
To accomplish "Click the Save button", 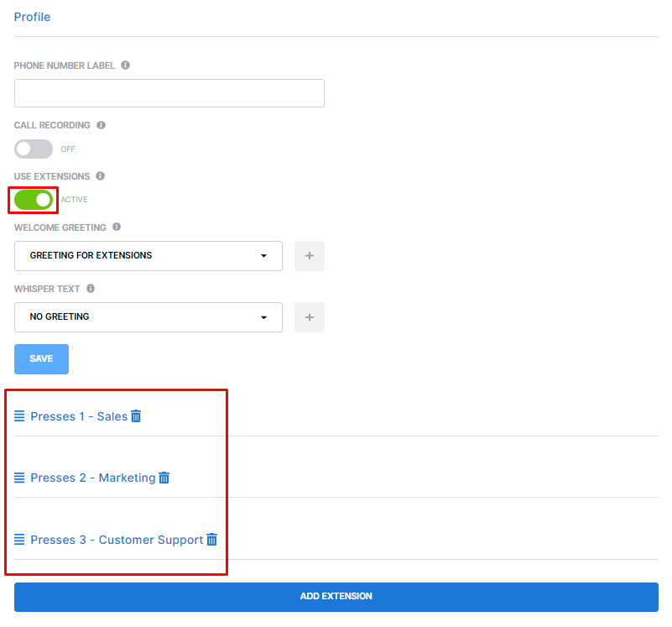I will (42, 359).
